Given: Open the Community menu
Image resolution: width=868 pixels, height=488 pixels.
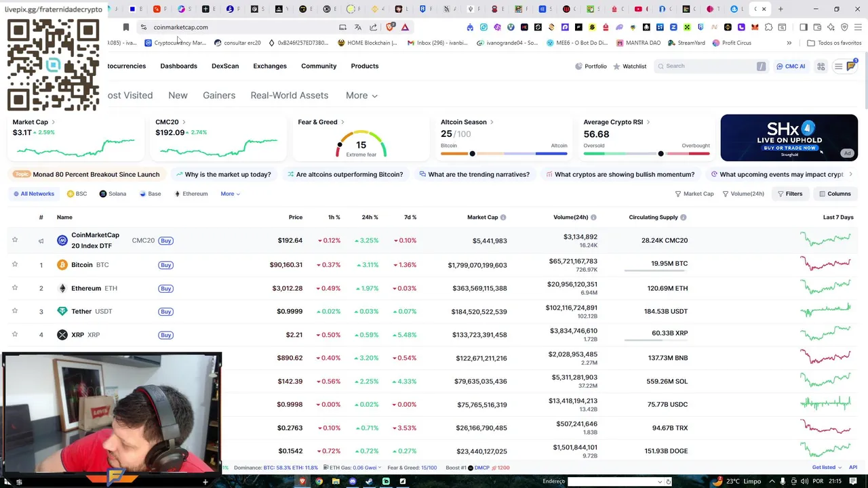Looking at the screenshot, I should pyautogui.click(x=319, y=66).
